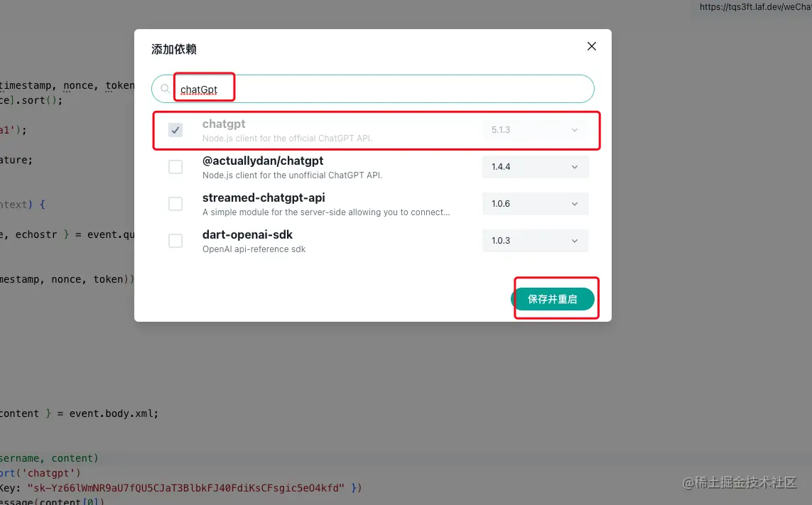Click the dropdown chevron next to version 1.4.4
Viewport: 812px width, 505px height.
(574, 167)
